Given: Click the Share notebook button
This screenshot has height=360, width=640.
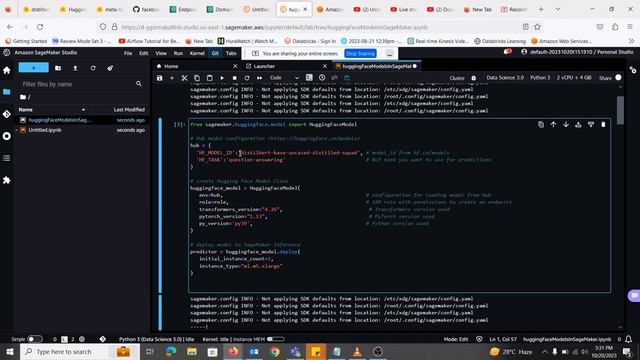Looking at the screenshot, I should [605, 78].
